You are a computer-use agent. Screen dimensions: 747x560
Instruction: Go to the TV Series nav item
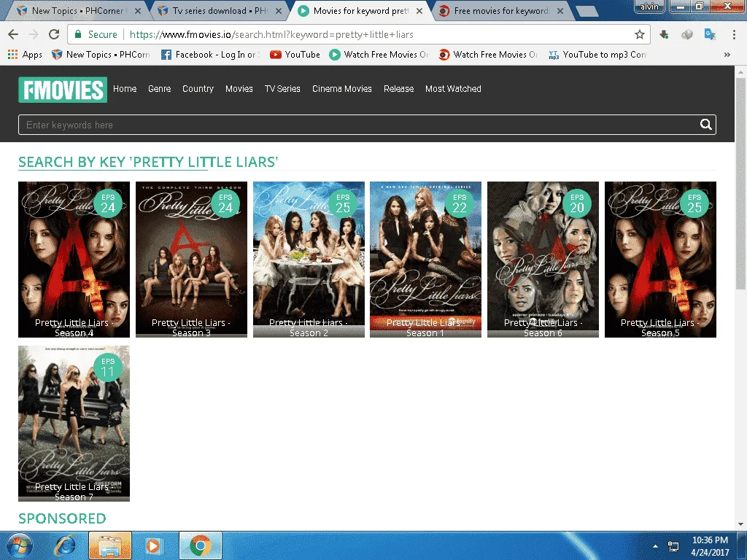[282, 88]
